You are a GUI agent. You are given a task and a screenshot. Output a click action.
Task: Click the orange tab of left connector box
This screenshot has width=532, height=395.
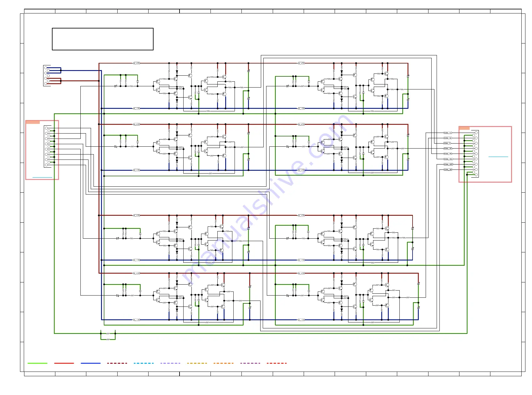(33, 122)
